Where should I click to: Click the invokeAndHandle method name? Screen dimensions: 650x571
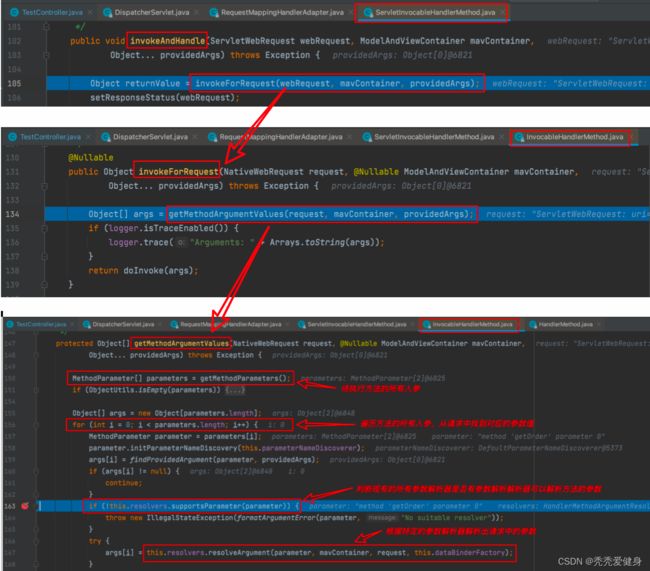pyautogui.click(x=167, y=41)
